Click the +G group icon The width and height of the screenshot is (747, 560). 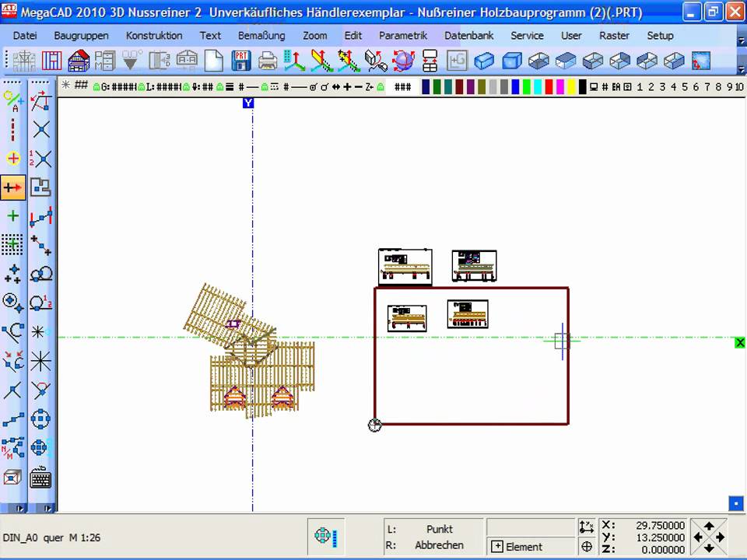pyautogui.click(x=457, y=61)
